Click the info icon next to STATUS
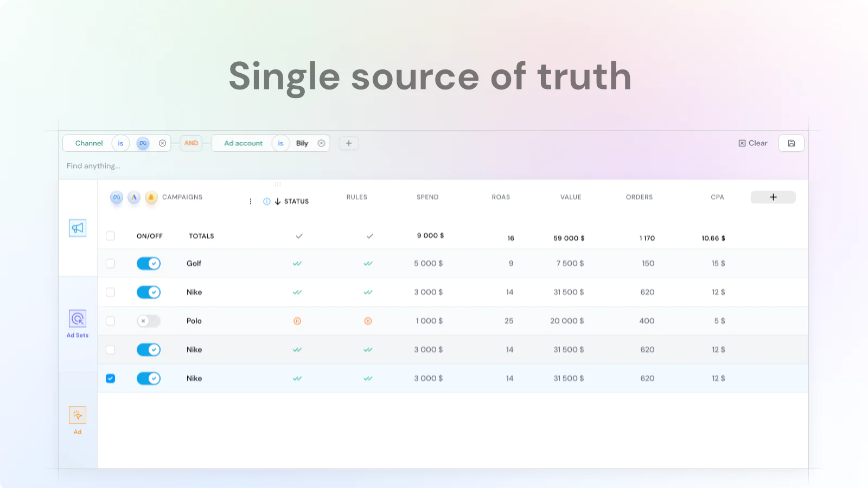Image resolution: width=868 pixels, height=488 pixels. coord(267,202)
